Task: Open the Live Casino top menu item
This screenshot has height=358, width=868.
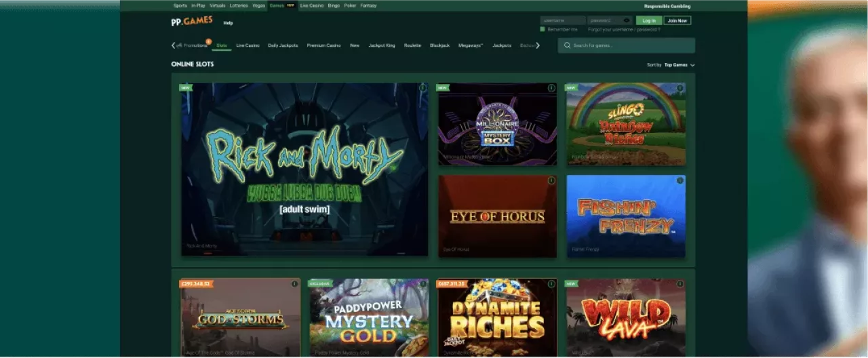Action: (312, 5)
